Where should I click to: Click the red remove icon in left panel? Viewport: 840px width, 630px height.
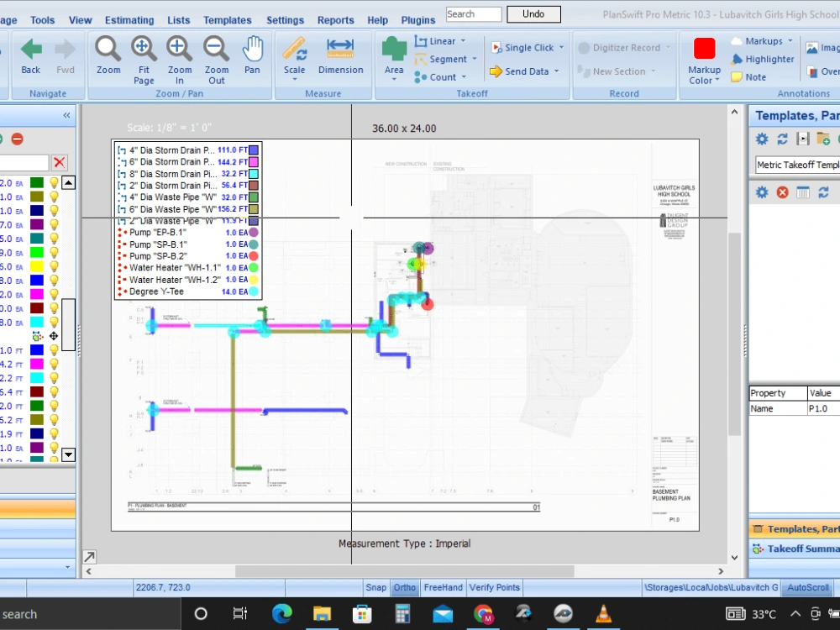pos(17,139)
